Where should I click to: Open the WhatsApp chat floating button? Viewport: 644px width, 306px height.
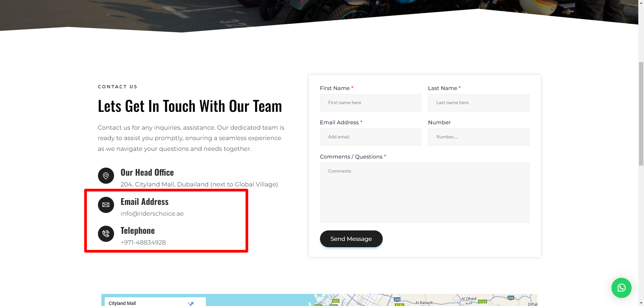(621, 288)
